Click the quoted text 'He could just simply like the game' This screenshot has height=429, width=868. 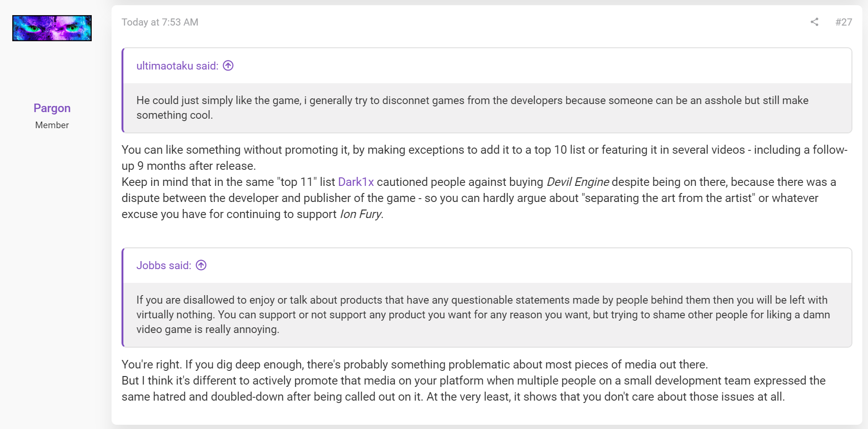click(x=218, y=100)
